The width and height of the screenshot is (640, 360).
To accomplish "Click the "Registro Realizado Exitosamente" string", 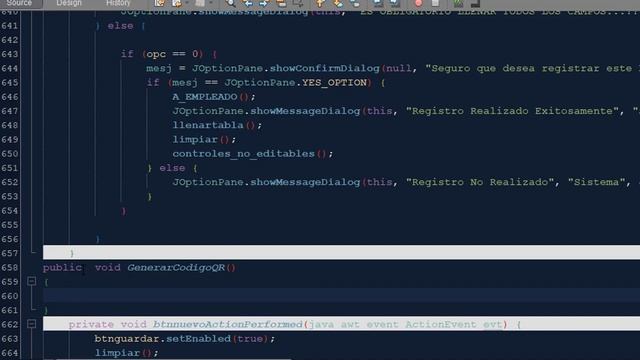I will [513, 111].
